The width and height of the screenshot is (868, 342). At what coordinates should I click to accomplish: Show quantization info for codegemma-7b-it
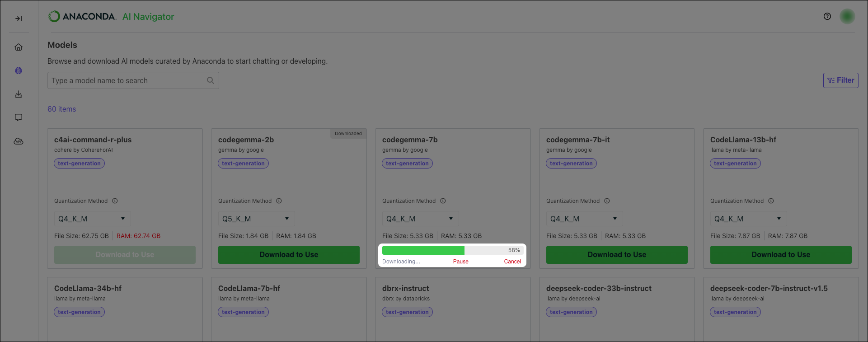[607, 201]
